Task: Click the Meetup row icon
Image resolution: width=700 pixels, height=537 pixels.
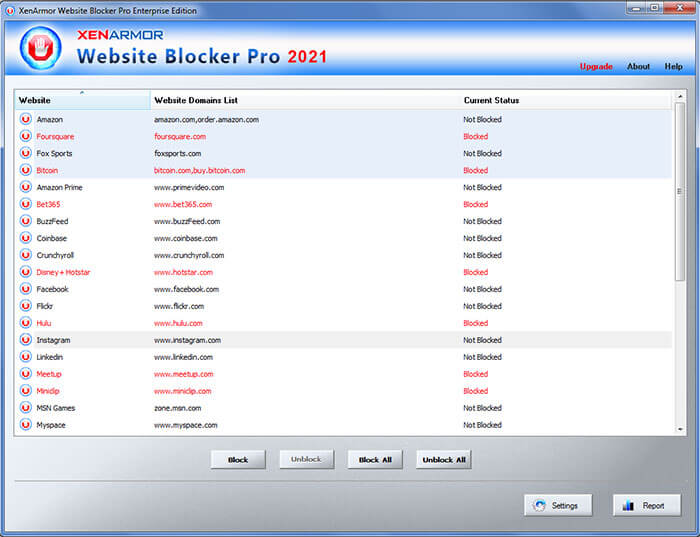Action: pos(25,374)
